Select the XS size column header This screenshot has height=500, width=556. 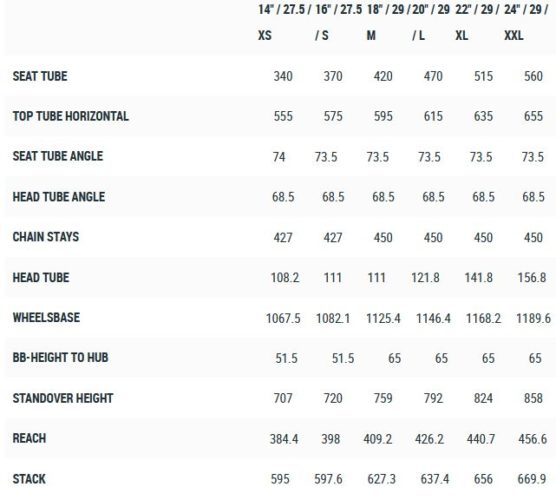[x=282, y=22]
